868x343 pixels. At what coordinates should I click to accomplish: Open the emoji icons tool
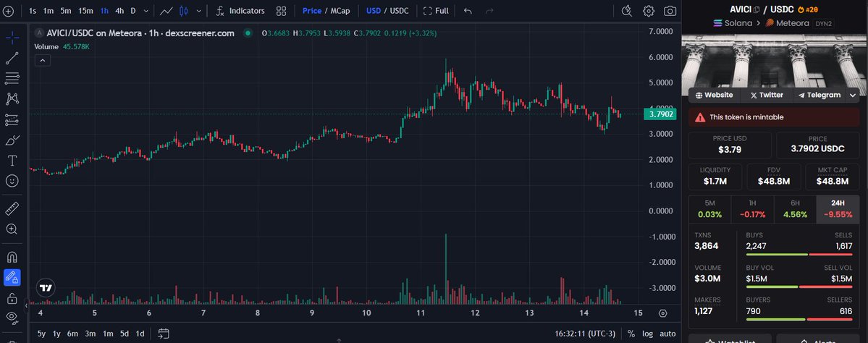12,181
